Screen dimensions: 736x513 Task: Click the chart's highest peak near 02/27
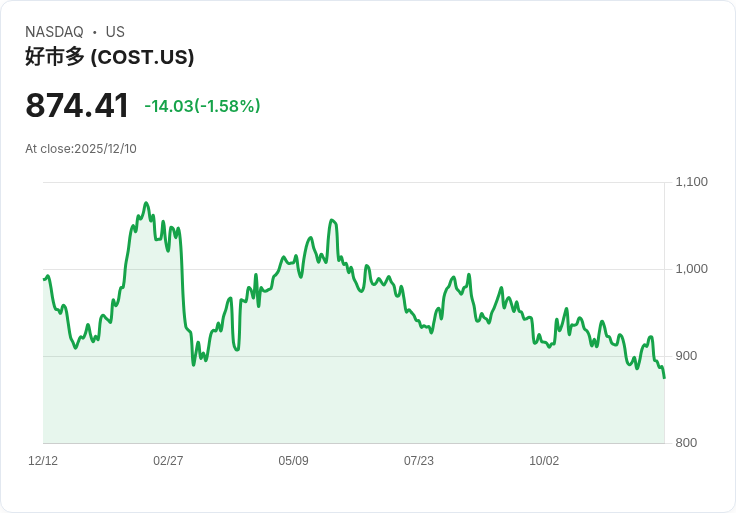pos(146,203)
